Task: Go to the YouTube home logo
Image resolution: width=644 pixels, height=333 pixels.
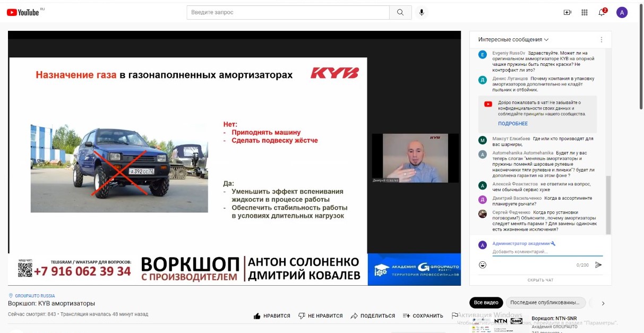Action: (23, 12)
